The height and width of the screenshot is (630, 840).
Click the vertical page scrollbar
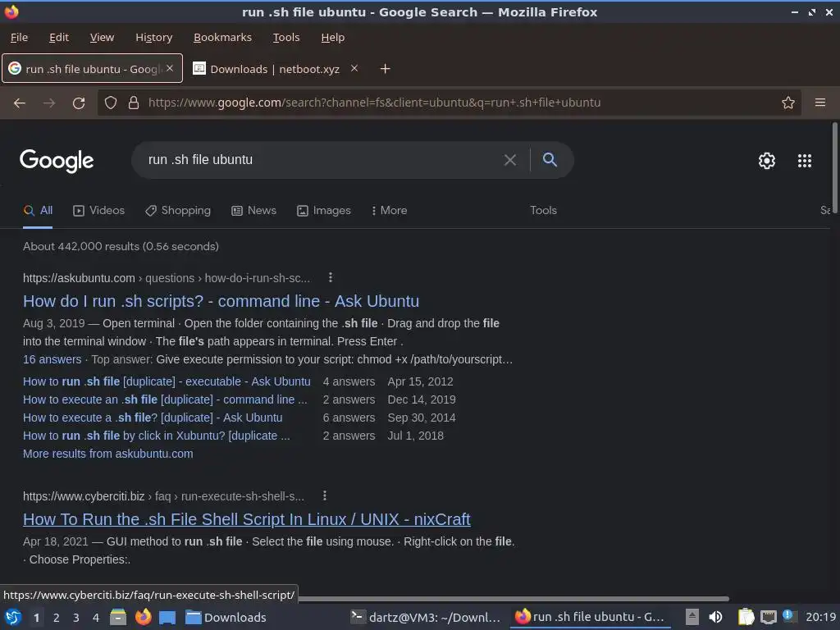coord(834,167)
